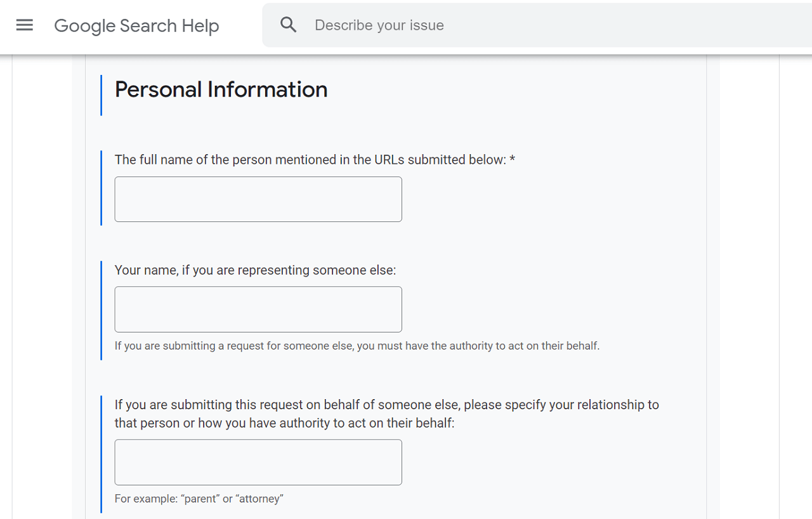This screenshot has width=812, height=519.
Task: Click the required asterisk after submitted below
Action: (x=513, y=160)
